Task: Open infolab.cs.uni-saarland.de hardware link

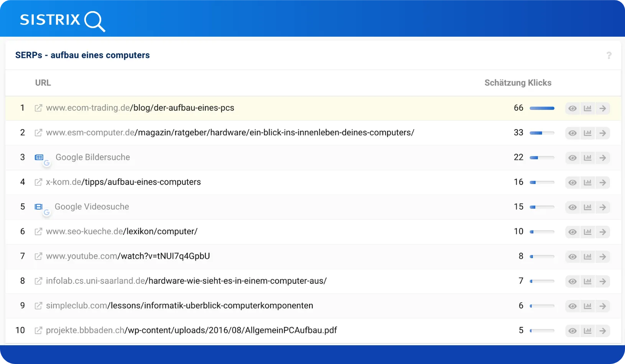Action: click(186, 281)
